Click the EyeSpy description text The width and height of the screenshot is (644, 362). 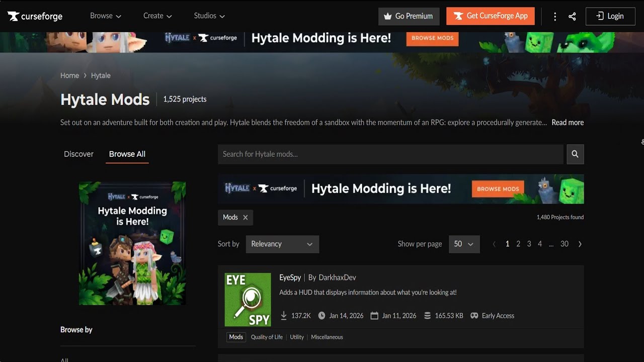pos(368,293)
